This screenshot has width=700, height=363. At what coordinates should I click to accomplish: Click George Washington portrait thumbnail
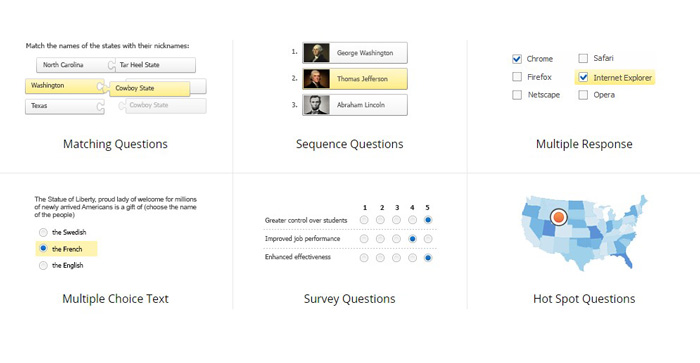pos(317,53)
